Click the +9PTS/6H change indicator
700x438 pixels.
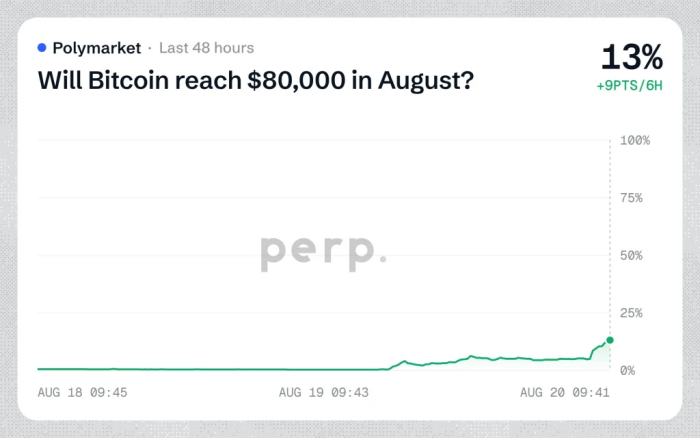point(630,86)
